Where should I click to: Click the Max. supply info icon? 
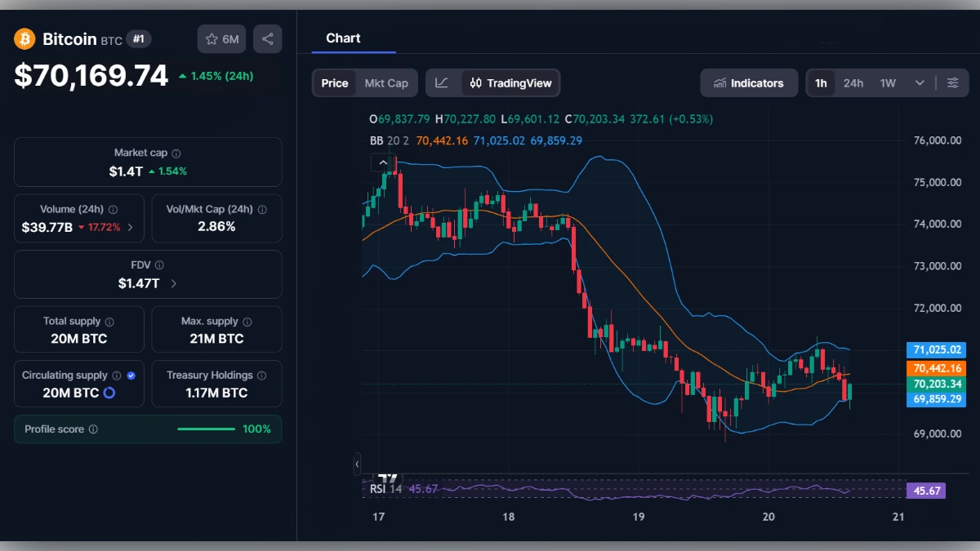(x=247, y=321)
